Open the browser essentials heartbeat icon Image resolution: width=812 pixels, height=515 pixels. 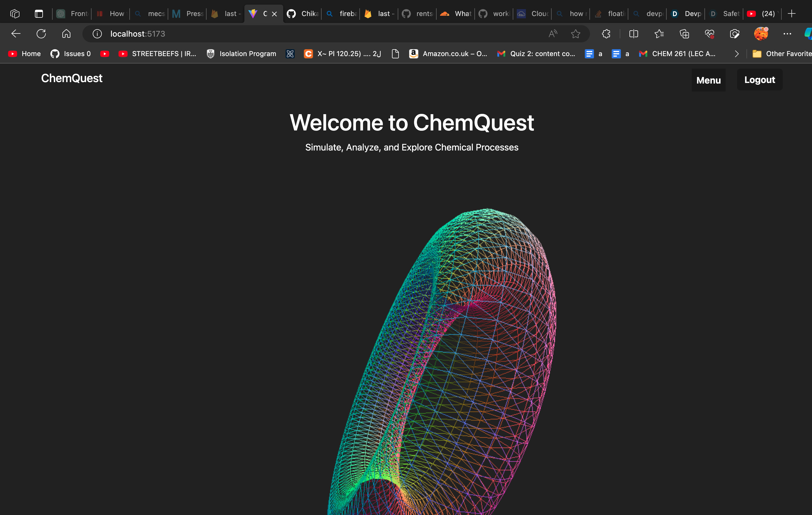(x=710, y=34)
